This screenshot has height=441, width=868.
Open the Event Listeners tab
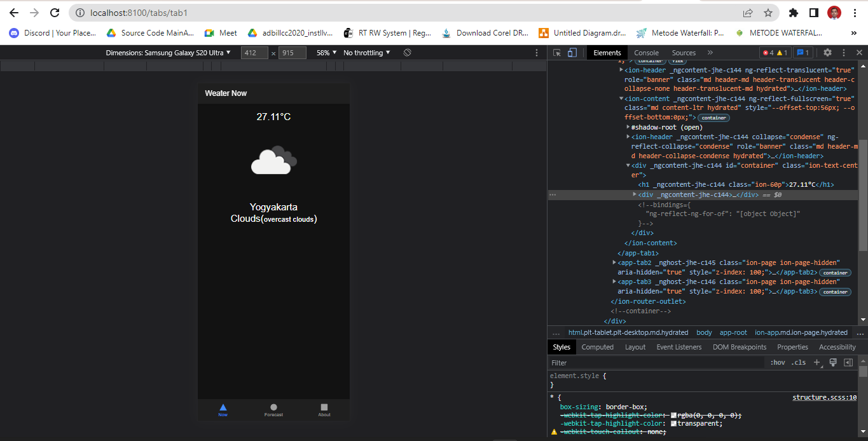(679, 347)
